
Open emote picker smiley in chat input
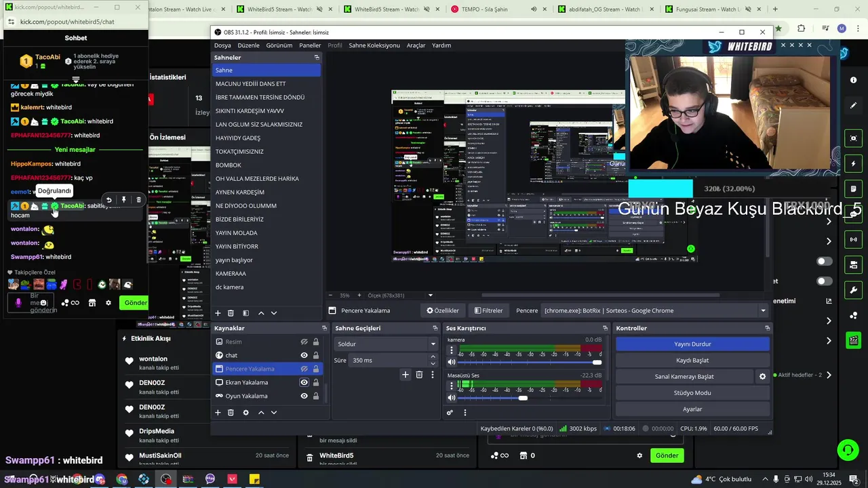point(43,303)
